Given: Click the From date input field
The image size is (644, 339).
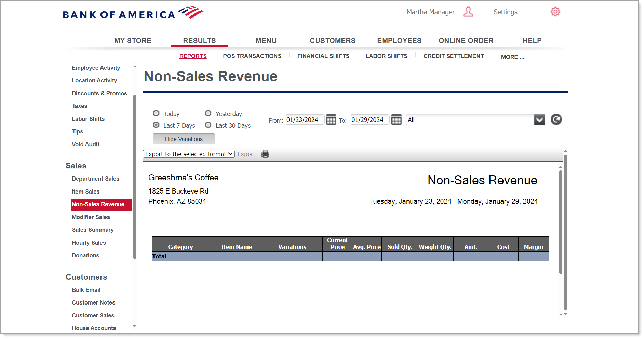Looking at the screenshot, I should pos(304,120).
